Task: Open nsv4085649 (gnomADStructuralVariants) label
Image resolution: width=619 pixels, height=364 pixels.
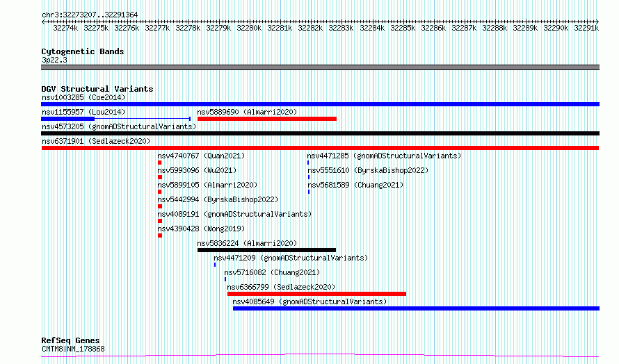Action: [x=309, y=301]
